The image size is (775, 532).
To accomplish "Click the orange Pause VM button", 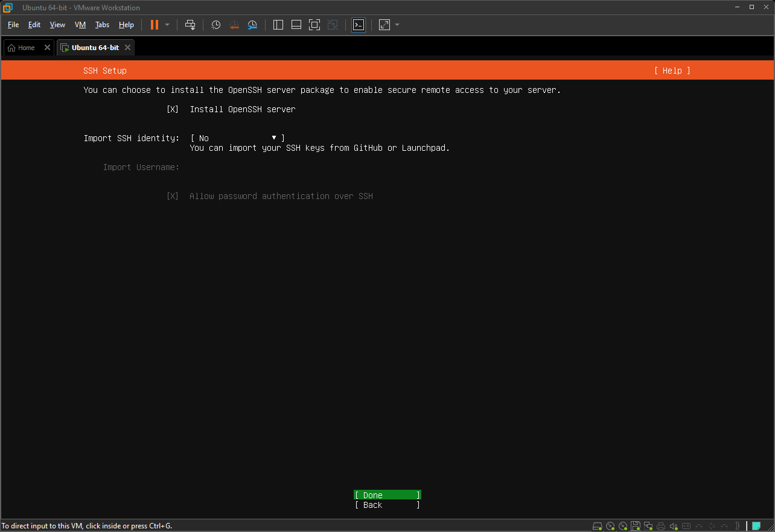I will click(155, 25).
